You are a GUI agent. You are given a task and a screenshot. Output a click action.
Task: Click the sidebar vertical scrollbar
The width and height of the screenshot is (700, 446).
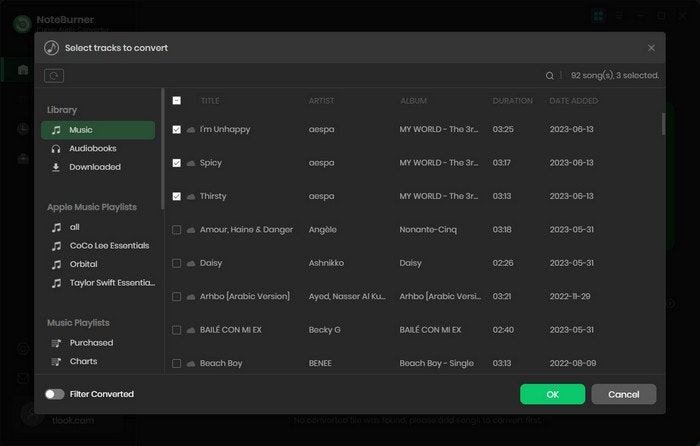pos(162,149)
